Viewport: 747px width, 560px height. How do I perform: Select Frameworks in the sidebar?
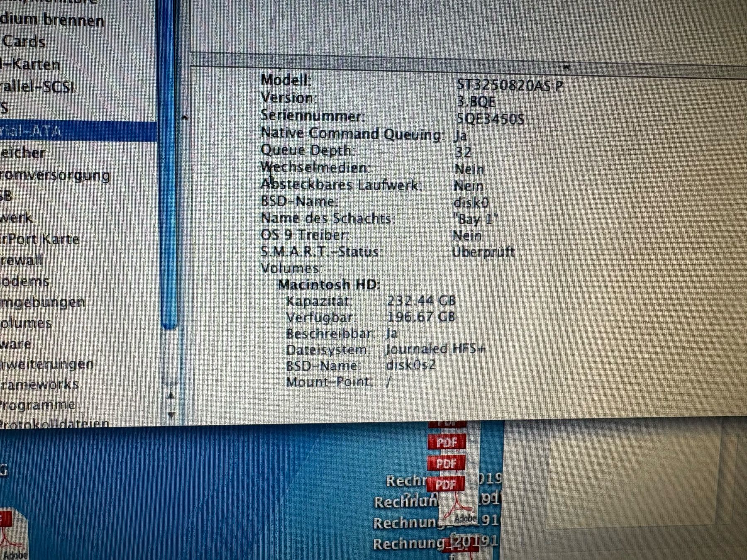click(39, 384)
